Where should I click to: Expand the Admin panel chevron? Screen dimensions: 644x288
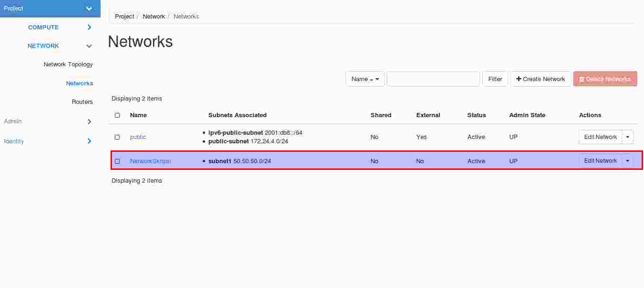(x=89, y=121)
